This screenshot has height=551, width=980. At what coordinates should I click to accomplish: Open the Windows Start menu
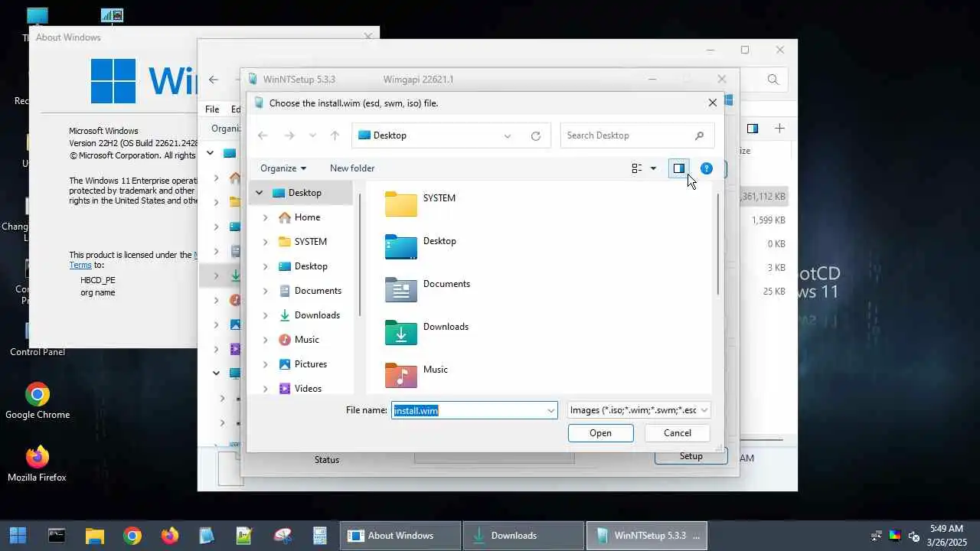point(18,536)
